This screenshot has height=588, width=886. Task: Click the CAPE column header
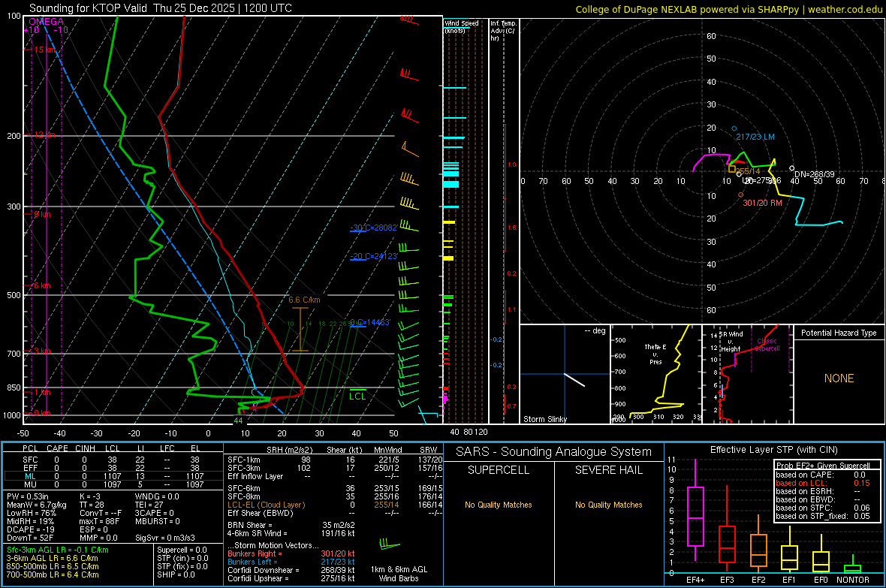[57, 448]
